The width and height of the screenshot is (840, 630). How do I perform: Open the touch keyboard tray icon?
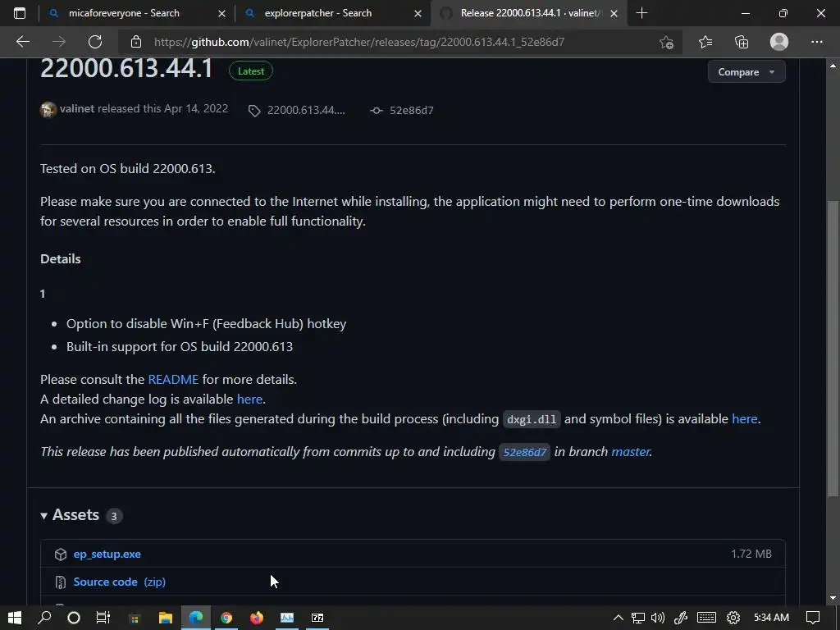point(706,618)
